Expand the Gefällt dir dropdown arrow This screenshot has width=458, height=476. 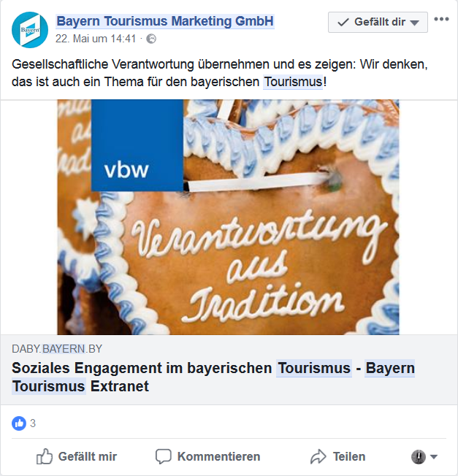tap(414, 23)
